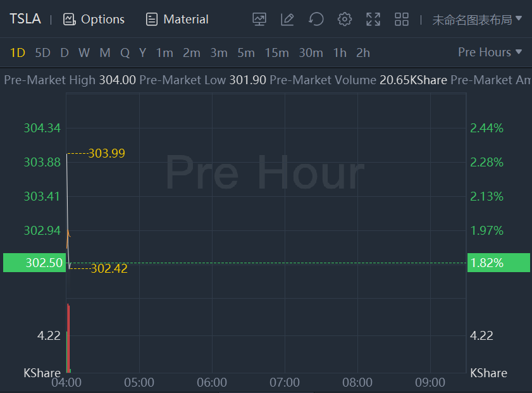The height and width of the screenshot is (393, 532).
Task: Enter fullscreen mode with expand icon
Action: coord(373,19)
